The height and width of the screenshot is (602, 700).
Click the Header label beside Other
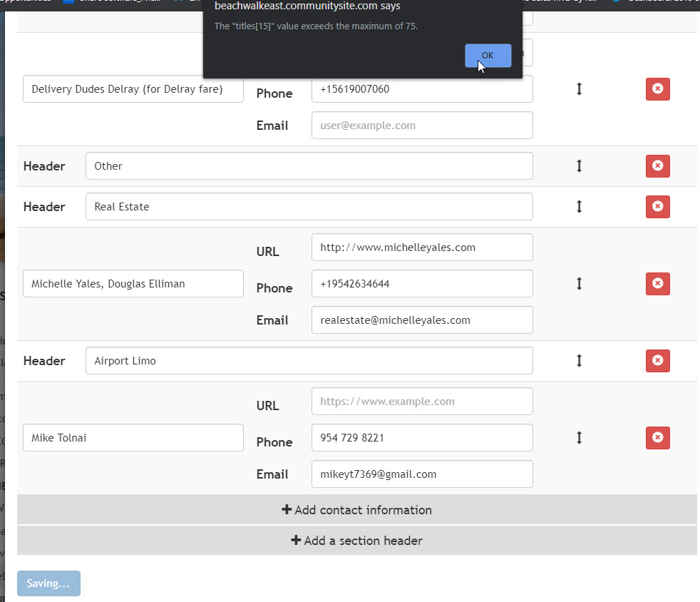click(x=44, y=166)
